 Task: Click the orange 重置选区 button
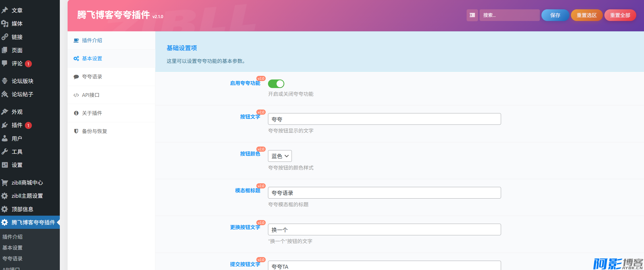(x=587, y=15)
